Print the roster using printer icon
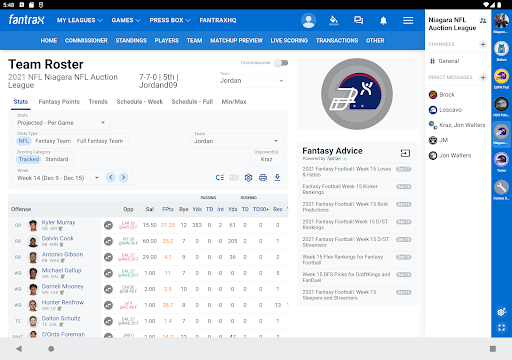 (x=263, y=178)
